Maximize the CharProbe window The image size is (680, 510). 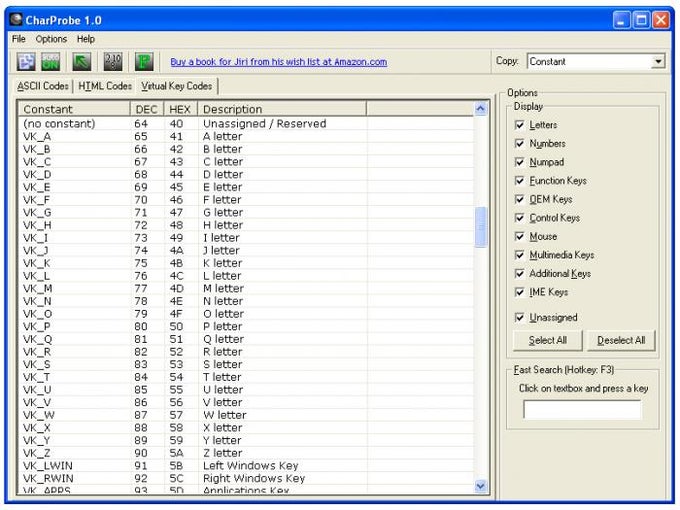click(x=641, y=20)
